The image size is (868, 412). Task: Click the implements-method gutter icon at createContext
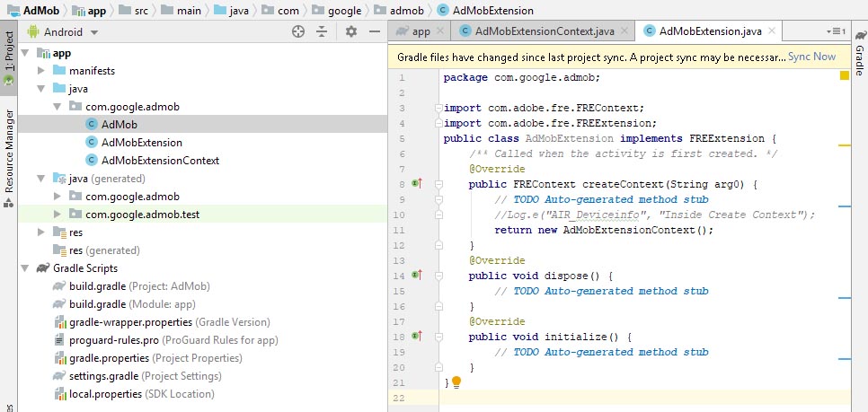(x=418, y=184)
